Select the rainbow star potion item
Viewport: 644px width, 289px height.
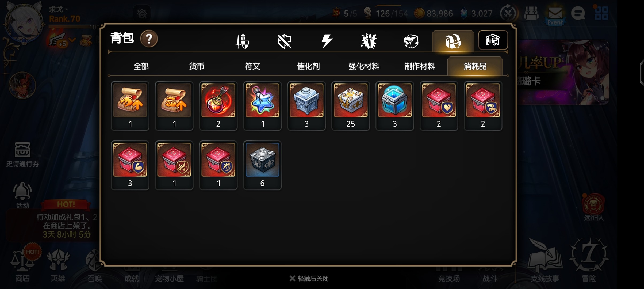click(262, 106)
